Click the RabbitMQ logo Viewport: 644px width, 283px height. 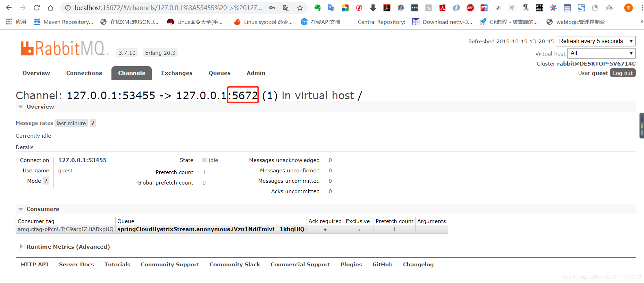tap(65, 48)
